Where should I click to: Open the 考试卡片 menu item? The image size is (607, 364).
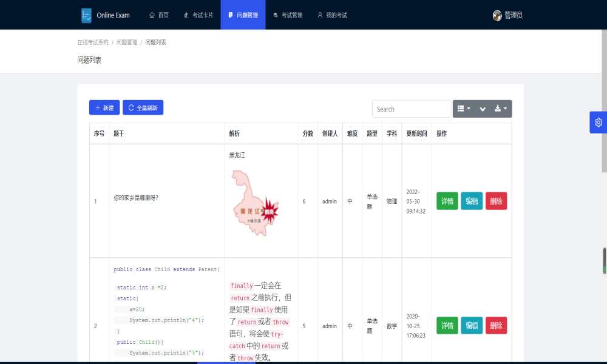[198, 15]
